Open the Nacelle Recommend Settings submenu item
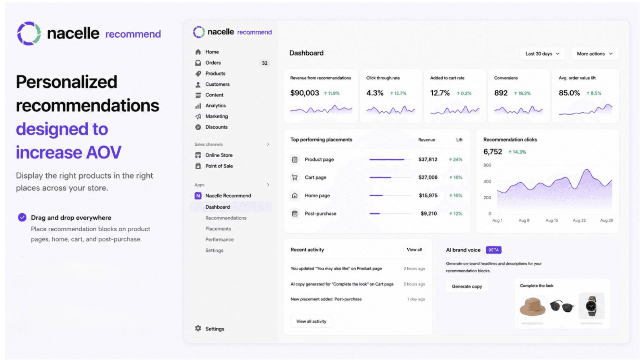Image resolution: width=644 pixels, height=362 pixels. click(x=214, y=251)
